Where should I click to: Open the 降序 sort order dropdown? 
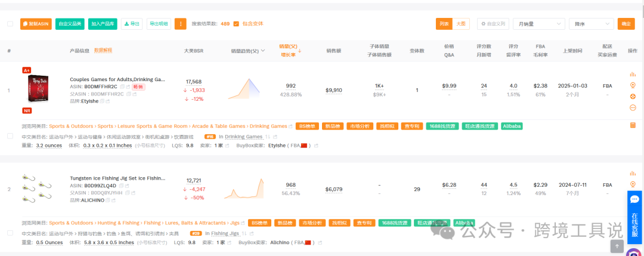point(591,24)
